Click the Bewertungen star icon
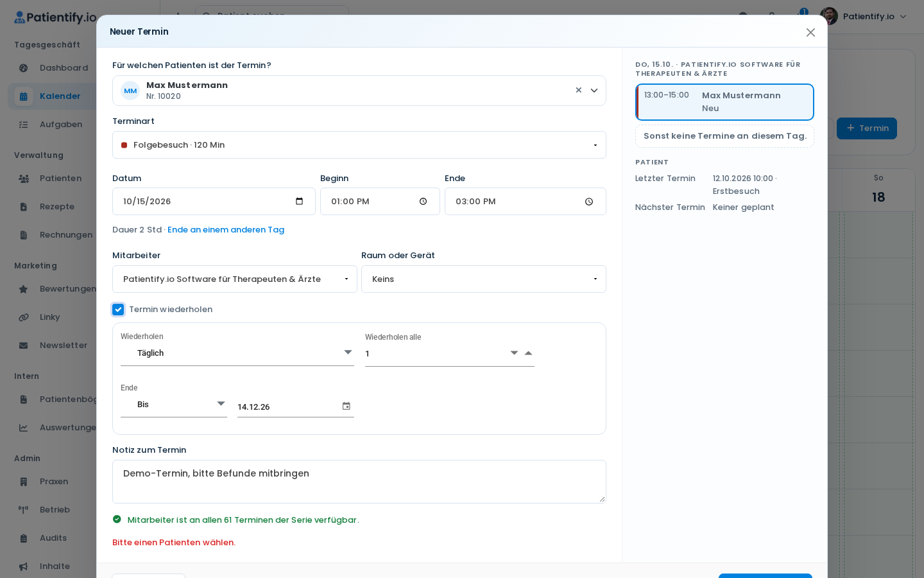This screenshot has width=924, height=578. point(24,289)
